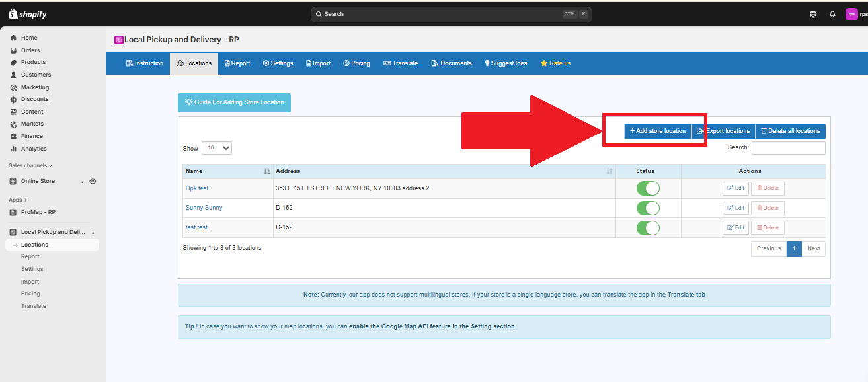Open the Translate tab
This screenshot has height=382, width=868.
pyautogui.click(x=401, y=63)
